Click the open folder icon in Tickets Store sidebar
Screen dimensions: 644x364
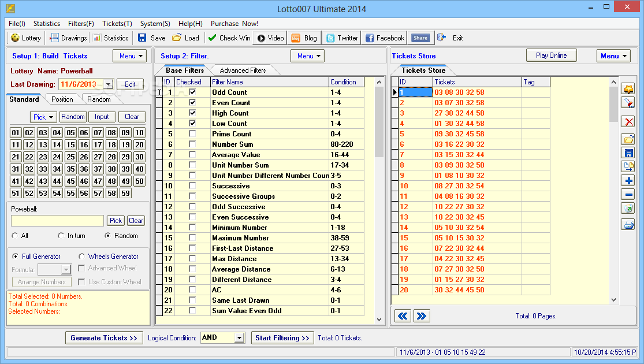[x=628, y=140]
